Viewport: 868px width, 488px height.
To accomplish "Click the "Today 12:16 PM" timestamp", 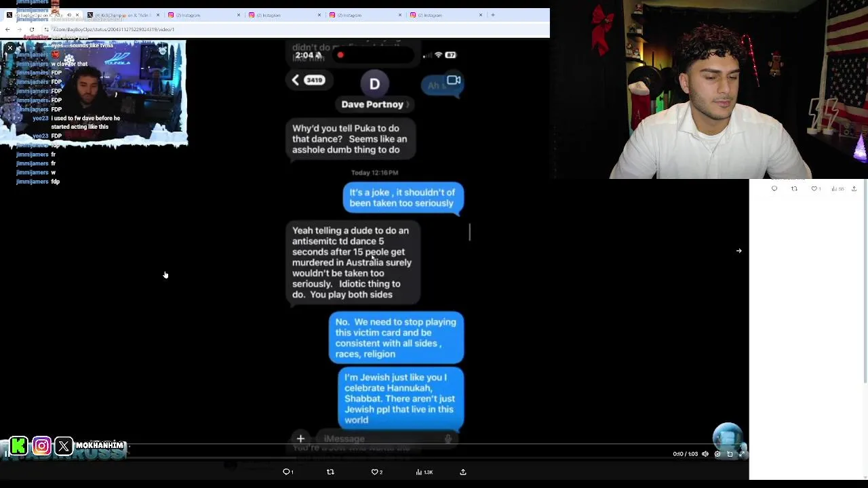I will click(x=374, y=173).
